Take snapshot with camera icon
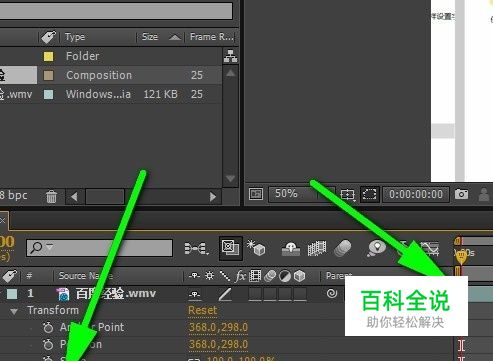Image resolution: width=493 pixels, height=361 pixels. (x=461, y=194)
